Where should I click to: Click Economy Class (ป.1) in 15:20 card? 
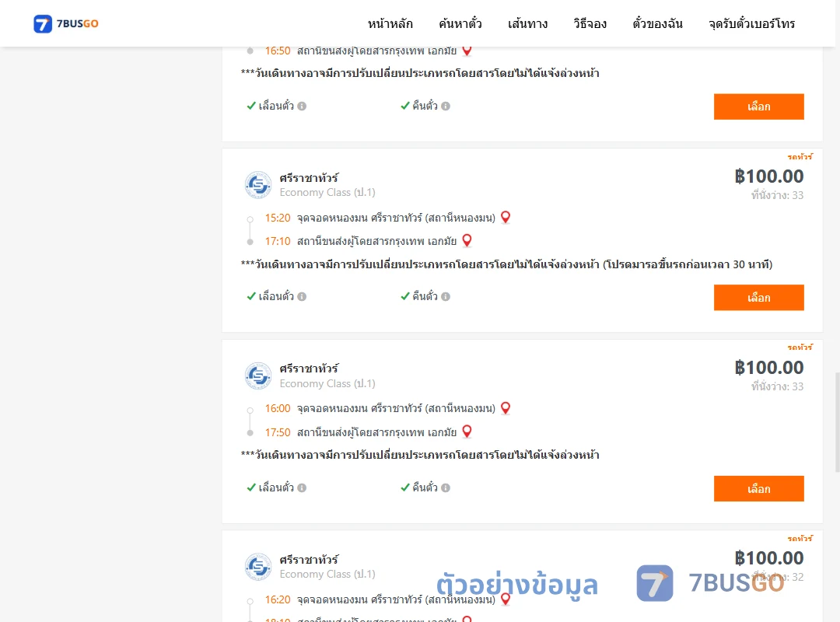[327, 192]
